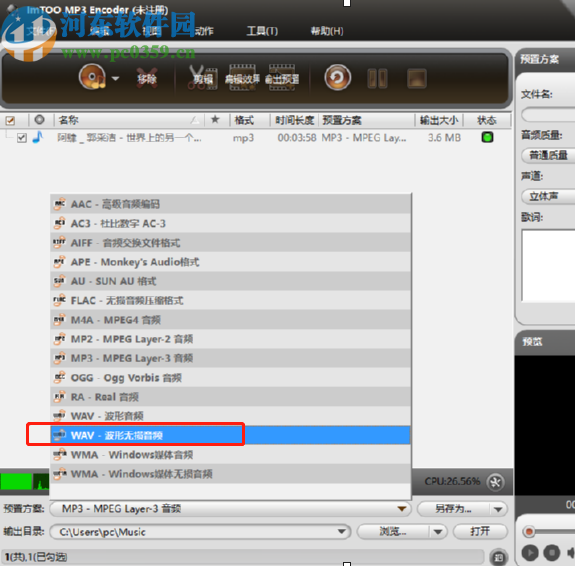Image resolution: width=575 pixels, height=566 pixels.
Task: Play preview with the play button
Action: coord(530,552)
